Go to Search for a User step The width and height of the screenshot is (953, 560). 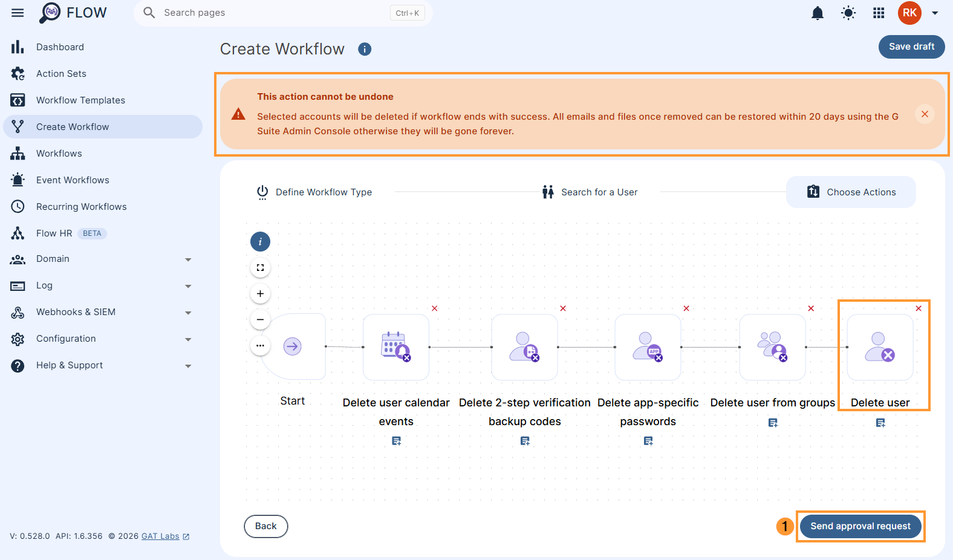point(590,192)
